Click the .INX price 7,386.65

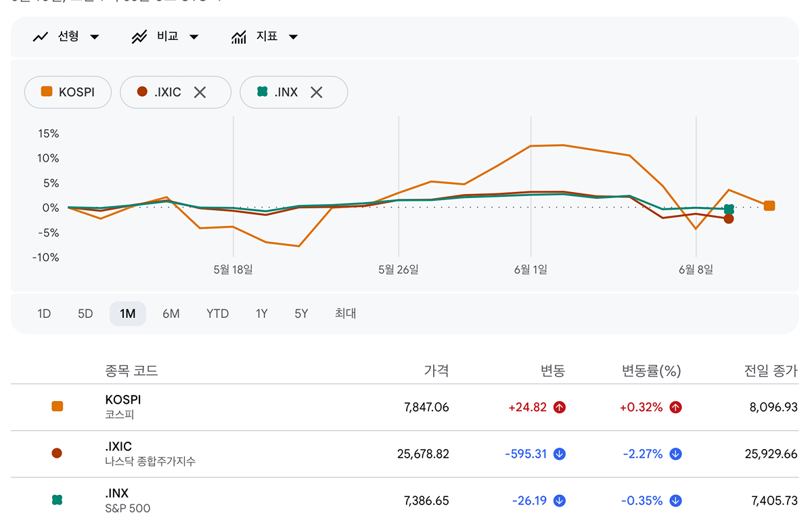tap(426, 500)
